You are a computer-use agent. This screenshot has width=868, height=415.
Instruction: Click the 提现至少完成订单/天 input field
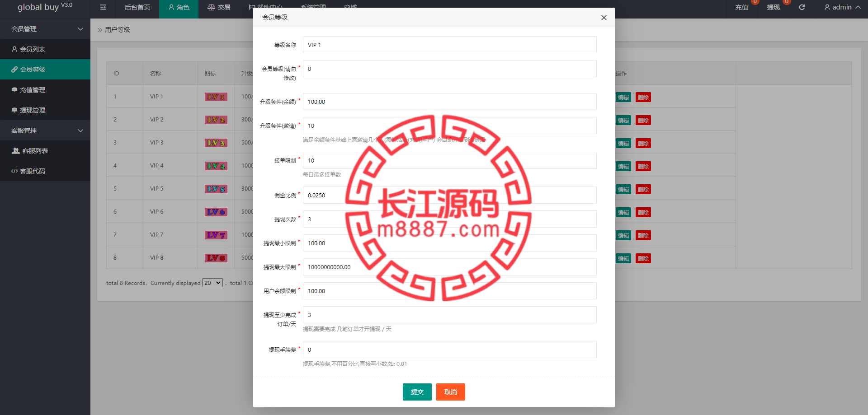coord(450,315)
